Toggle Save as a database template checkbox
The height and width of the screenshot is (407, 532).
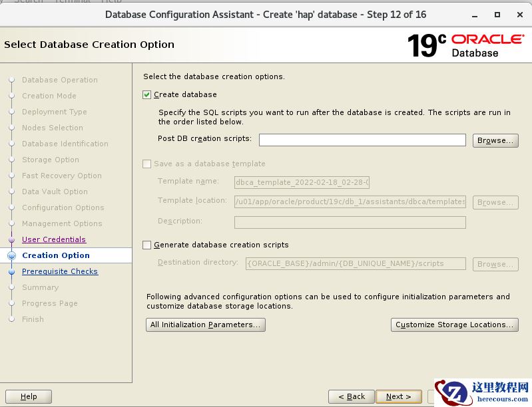(x=146, y=164)
